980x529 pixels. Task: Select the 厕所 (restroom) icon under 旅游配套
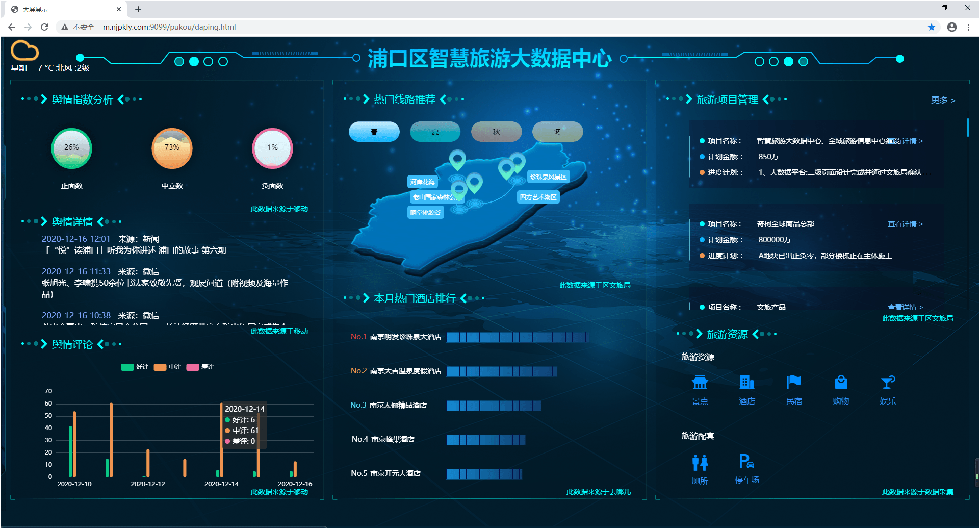pos(700,462)
